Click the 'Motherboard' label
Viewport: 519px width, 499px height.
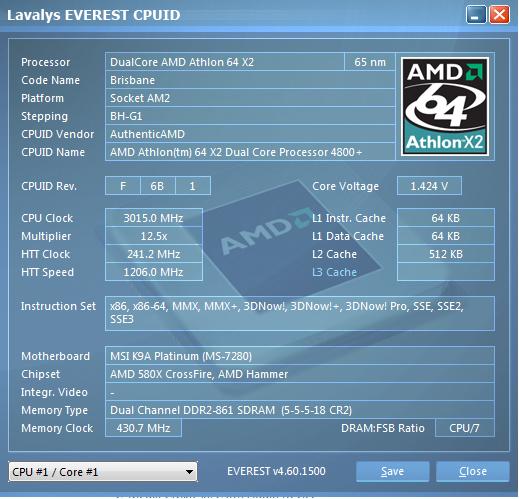click(55, 356)
